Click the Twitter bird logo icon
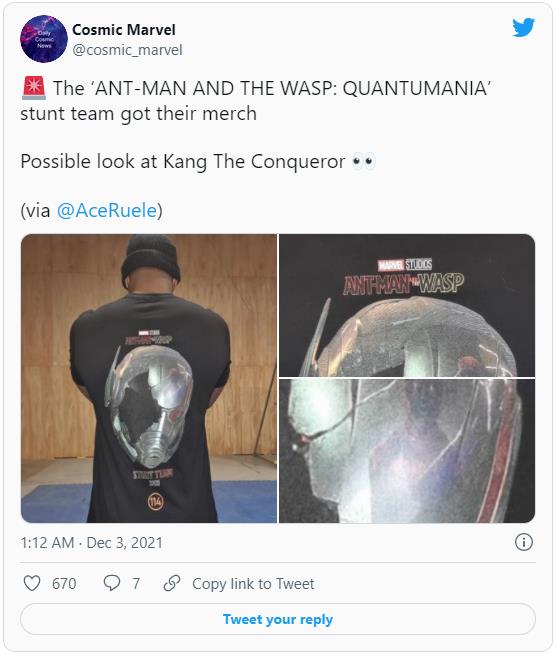The image size is (557, 655). click(524, 28)
